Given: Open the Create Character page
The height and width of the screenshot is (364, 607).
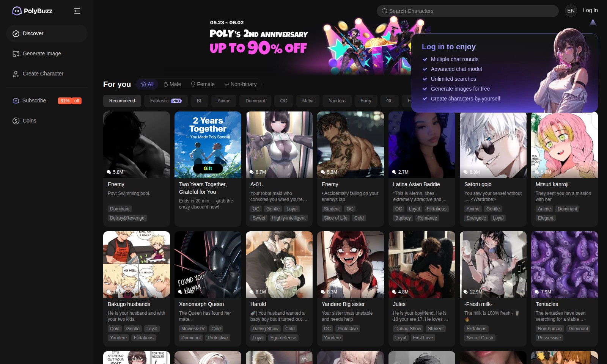Looking at the screenshot, I should pyautogui.click(x=43, y=74).
